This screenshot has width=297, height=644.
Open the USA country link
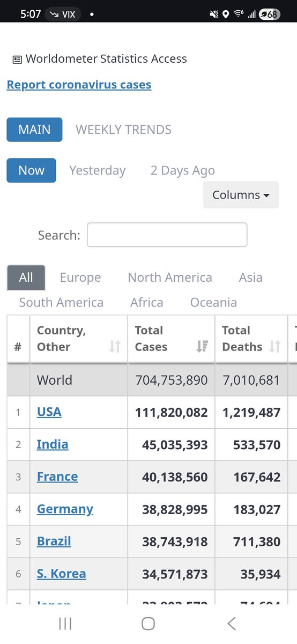coord(49,412)
